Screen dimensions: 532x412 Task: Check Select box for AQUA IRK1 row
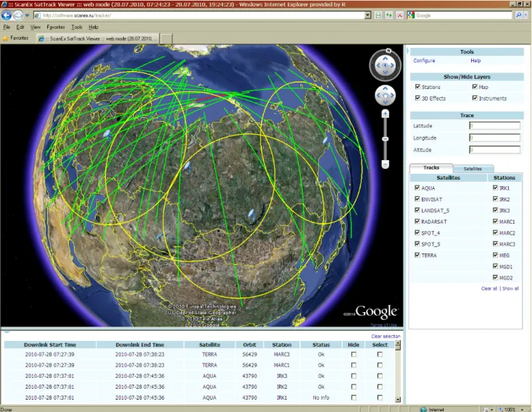(x=380, y=398)
